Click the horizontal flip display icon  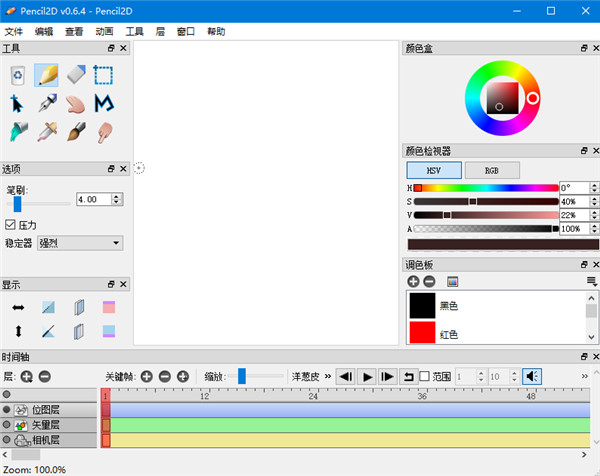point(18,307)
